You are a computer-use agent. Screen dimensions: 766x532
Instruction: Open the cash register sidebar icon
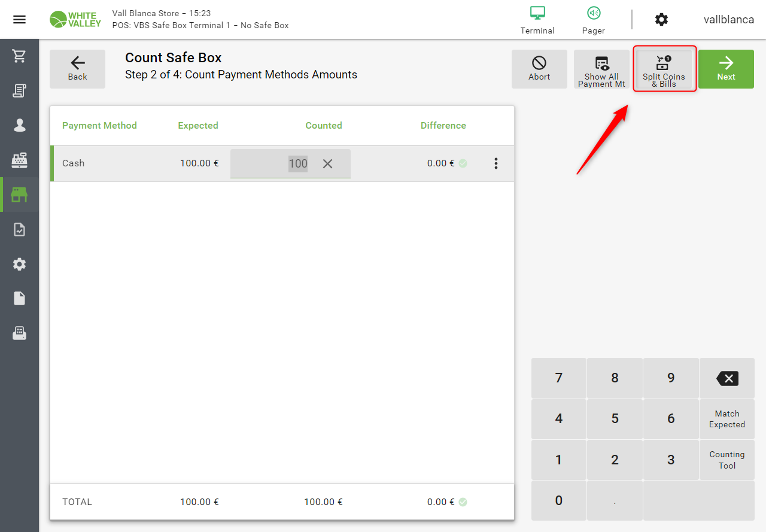19,160
